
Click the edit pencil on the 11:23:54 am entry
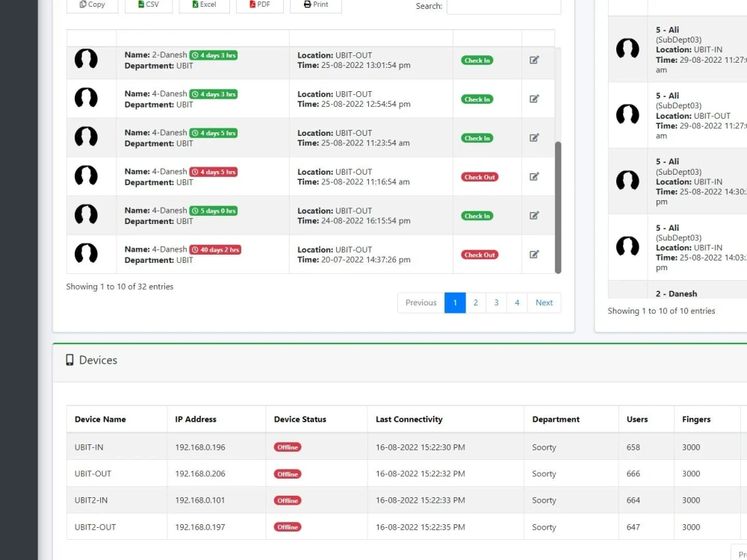pos(535,137)
